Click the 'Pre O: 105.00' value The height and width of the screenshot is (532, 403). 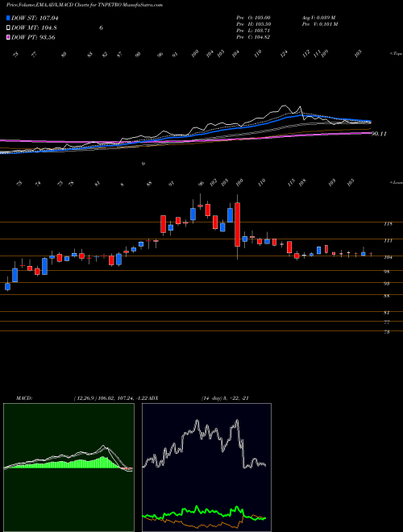point(253,18)
